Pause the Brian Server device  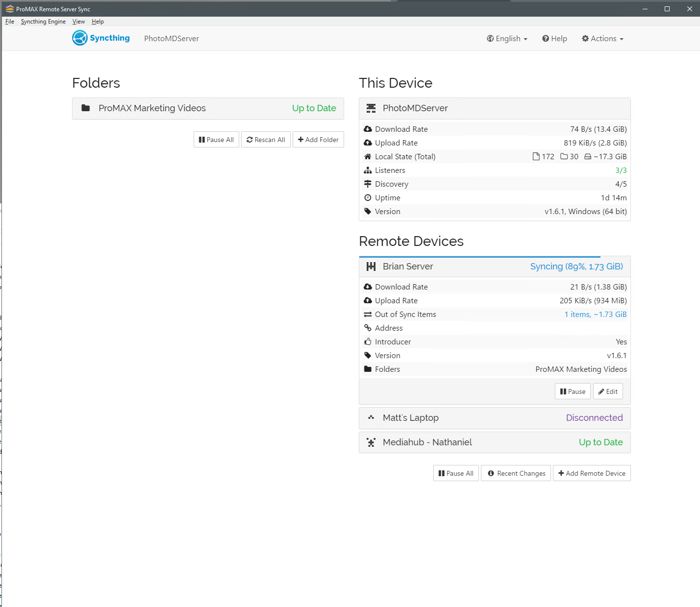click(x=573, y=391)
